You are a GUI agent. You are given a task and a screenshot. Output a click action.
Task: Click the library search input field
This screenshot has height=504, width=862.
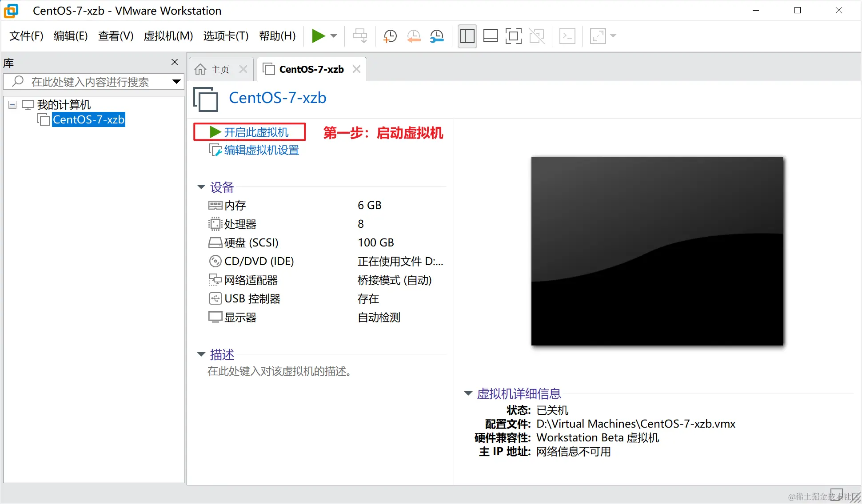(x=93, y=82)
